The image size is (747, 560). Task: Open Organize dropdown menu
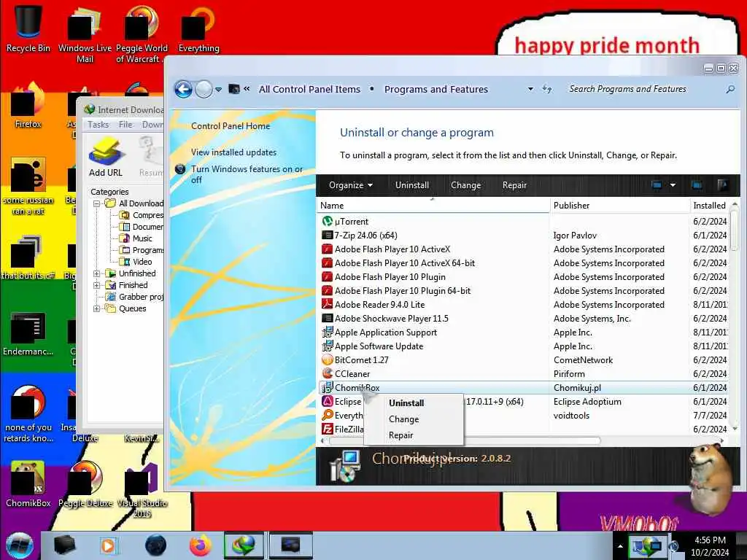(x=351, y=185)
